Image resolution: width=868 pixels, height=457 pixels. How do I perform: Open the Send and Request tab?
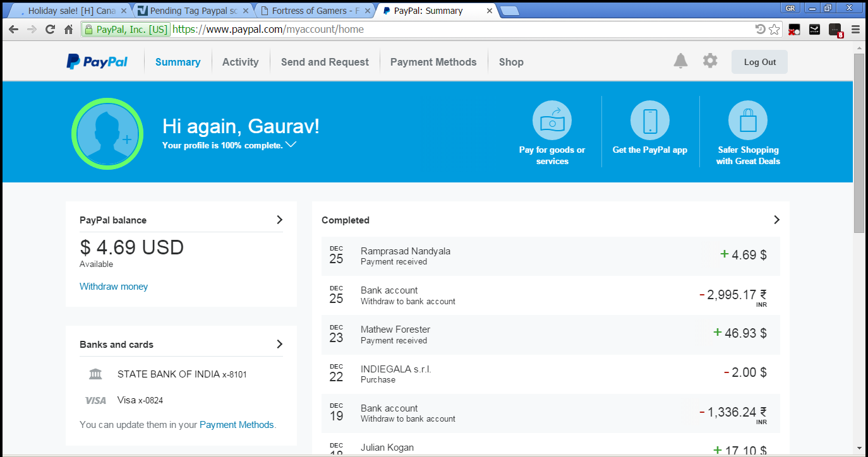[325, 62]
